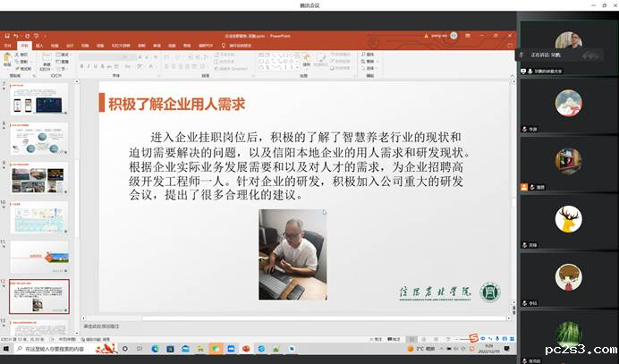
Task: Click the Paste icon in the ribbon
Action: [x=7, y=61]
